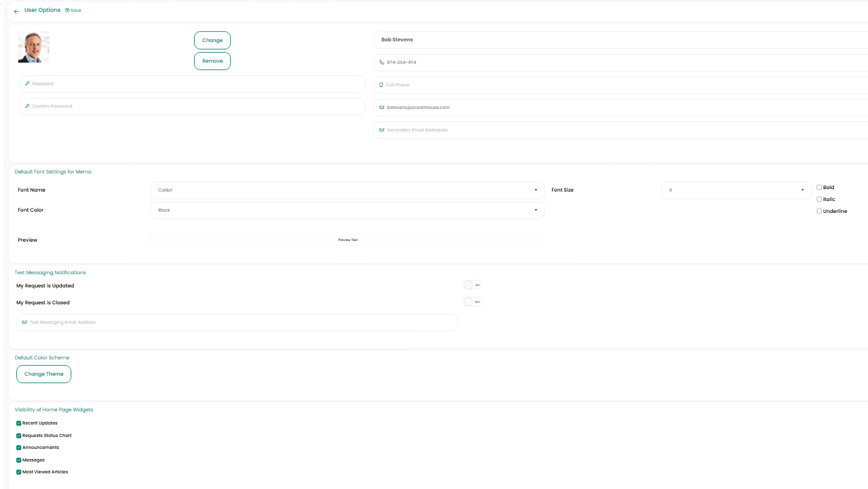Image resolution: width=868 pixels, height=489 pixels.
Task: Open the Font Name dropdown
Action: point(347,190)
